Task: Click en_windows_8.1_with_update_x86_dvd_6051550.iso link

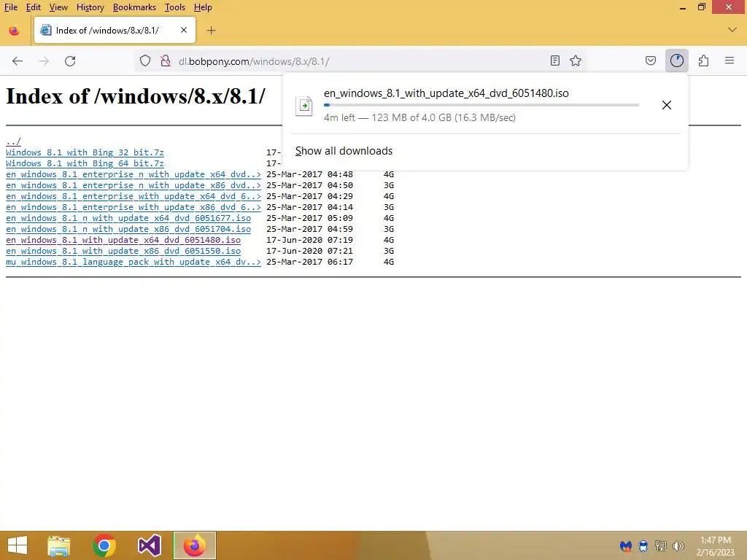Action: [123, 251]
